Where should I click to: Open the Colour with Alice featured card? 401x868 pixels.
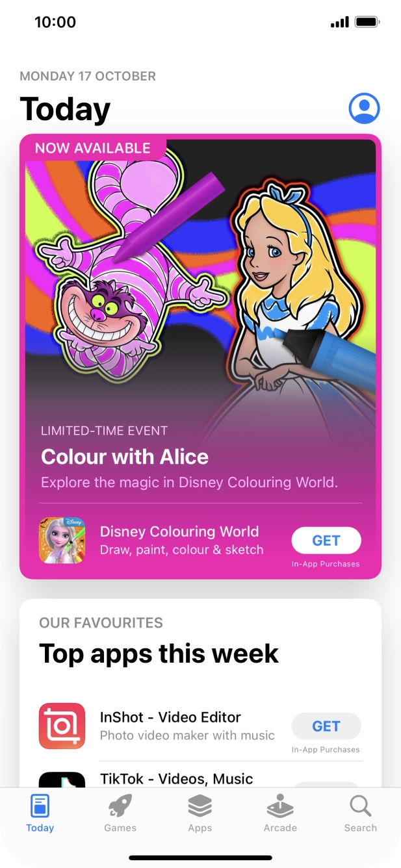click(x=200, y=356)
